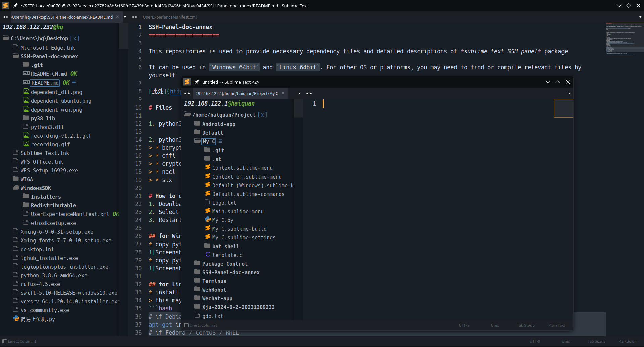
Task: Click minimap viewport in untitled window
Action: (563, 108)
